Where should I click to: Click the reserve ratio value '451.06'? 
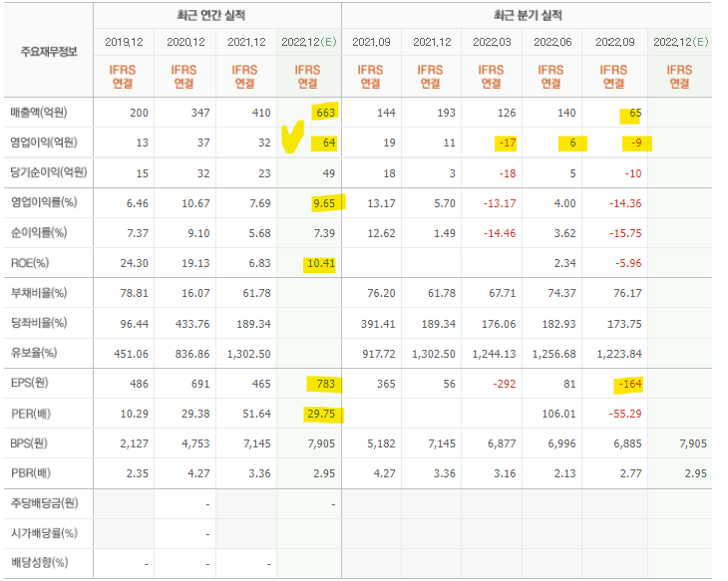click(x=131, y=354)
